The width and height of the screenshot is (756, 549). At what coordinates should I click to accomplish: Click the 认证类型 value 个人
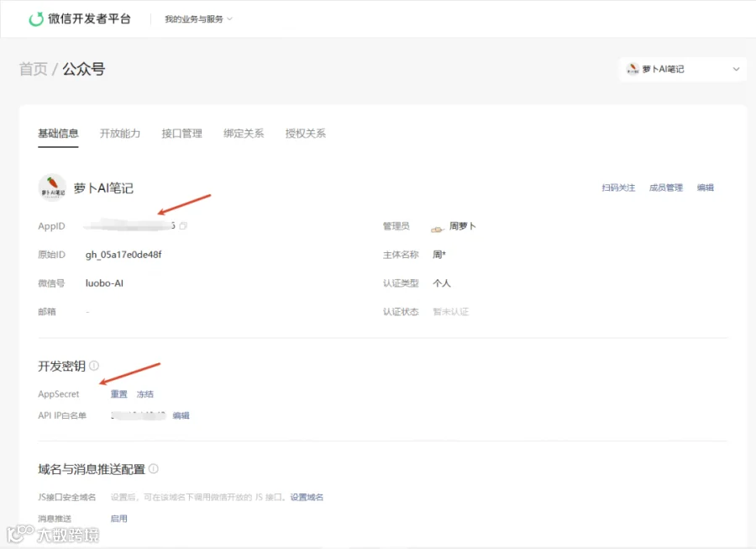tap(442, 283)
